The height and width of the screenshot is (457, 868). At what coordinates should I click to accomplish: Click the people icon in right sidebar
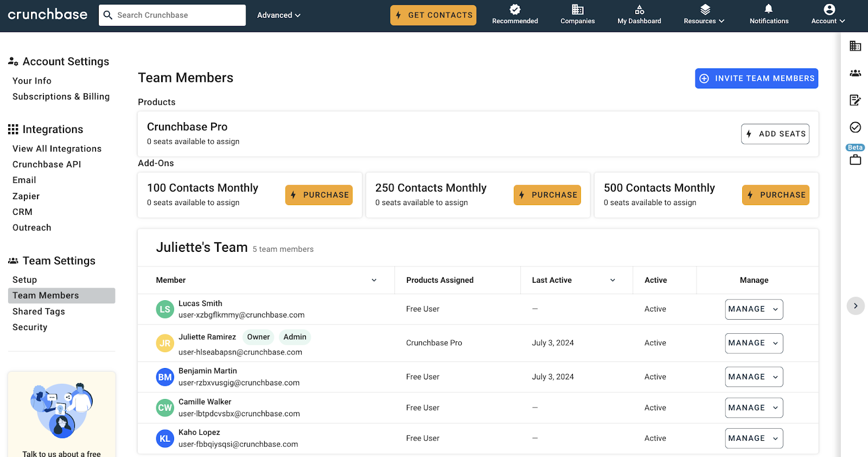point(856,73)
